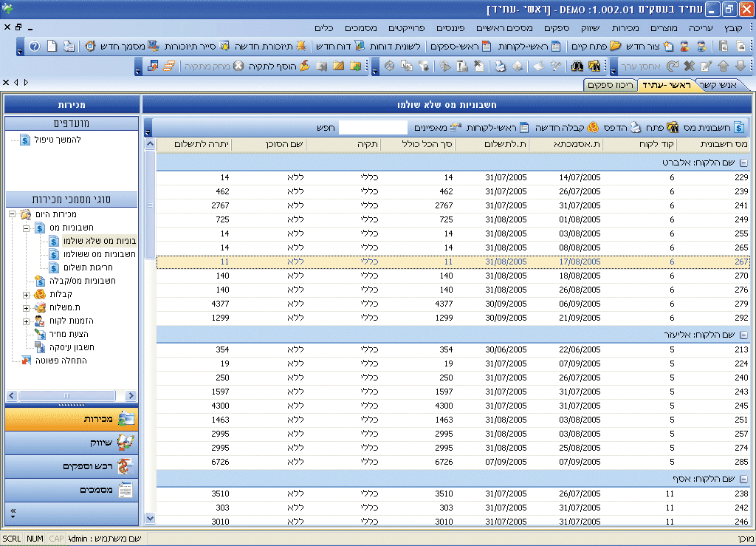Click תיזכורת חדשה new reminder button
This screenshot has height=546, width=756.
click(270, 47)
